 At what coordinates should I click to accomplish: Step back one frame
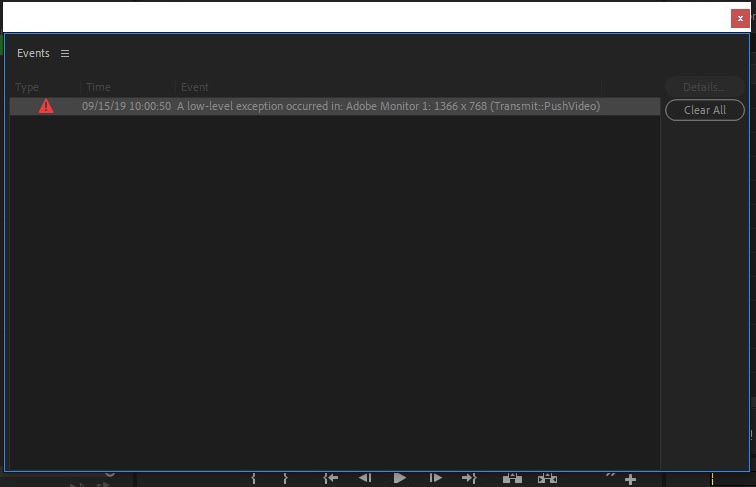(x=365, y=478)
